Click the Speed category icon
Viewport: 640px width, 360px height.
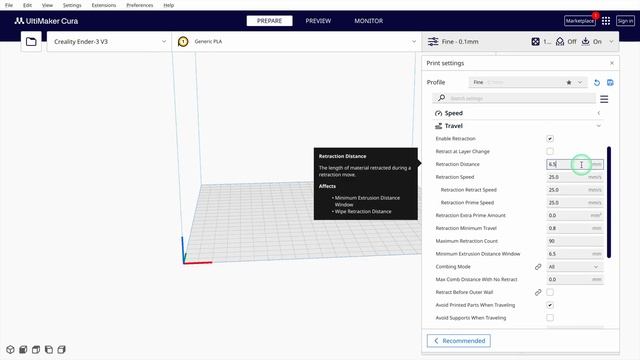[438, 113]
